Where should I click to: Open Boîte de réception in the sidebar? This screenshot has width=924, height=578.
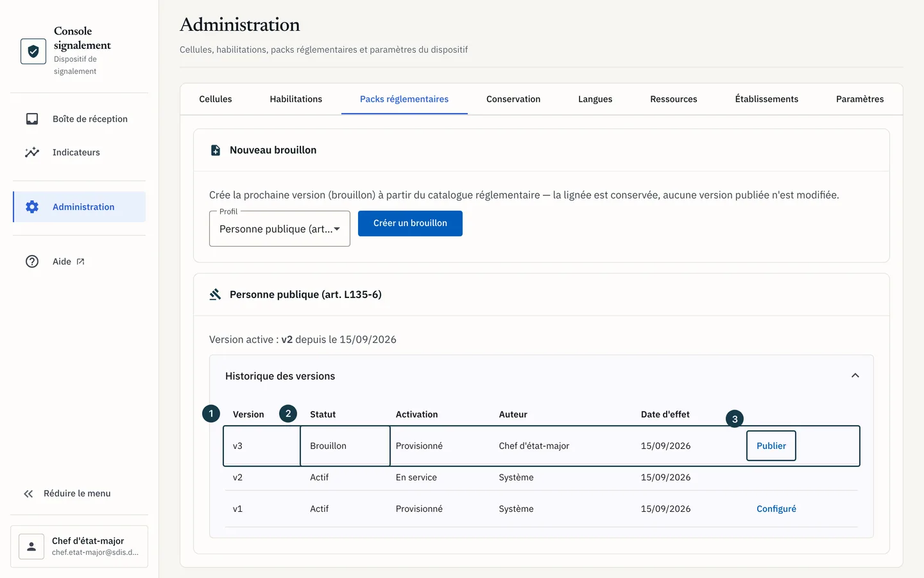(x=80, y=119)
